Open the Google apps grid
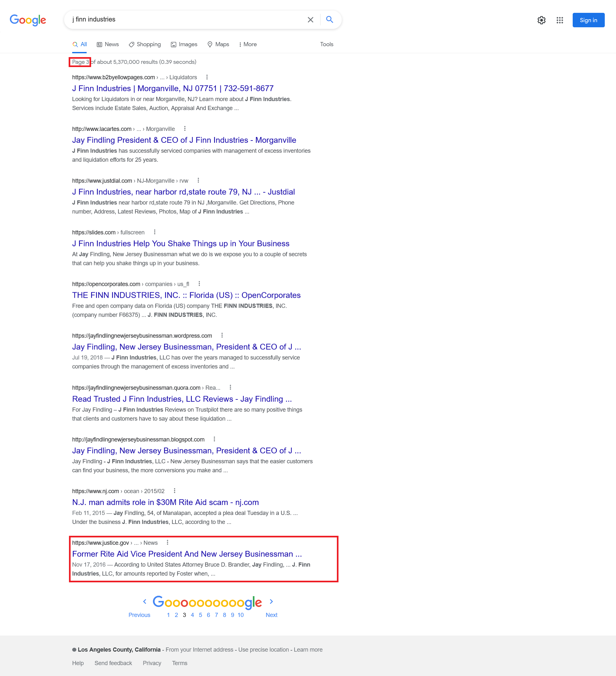The width and height of the screenshot is (616, 676). coord(559,20)
